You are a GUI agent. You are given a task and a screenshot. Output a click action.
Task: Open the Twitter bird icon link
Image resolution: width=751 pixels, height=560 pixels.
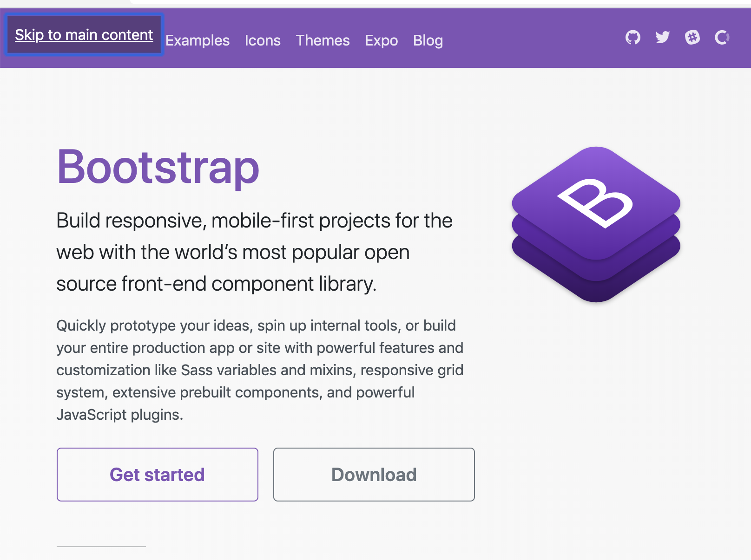tap(662, 37)
